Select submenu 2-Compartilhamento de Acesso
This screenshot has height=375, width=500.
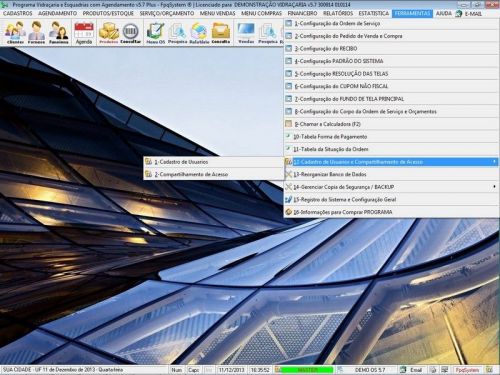point(214,174)
